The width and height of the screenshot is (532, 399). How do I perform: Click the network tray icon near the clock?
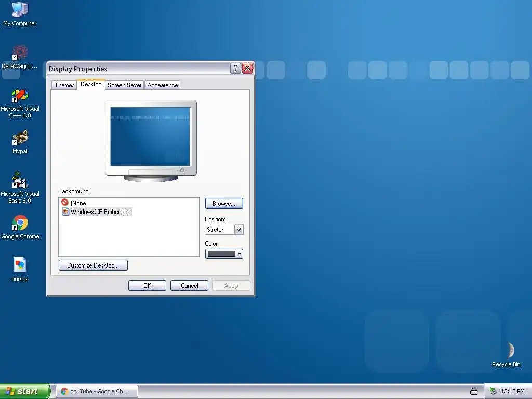493,391
